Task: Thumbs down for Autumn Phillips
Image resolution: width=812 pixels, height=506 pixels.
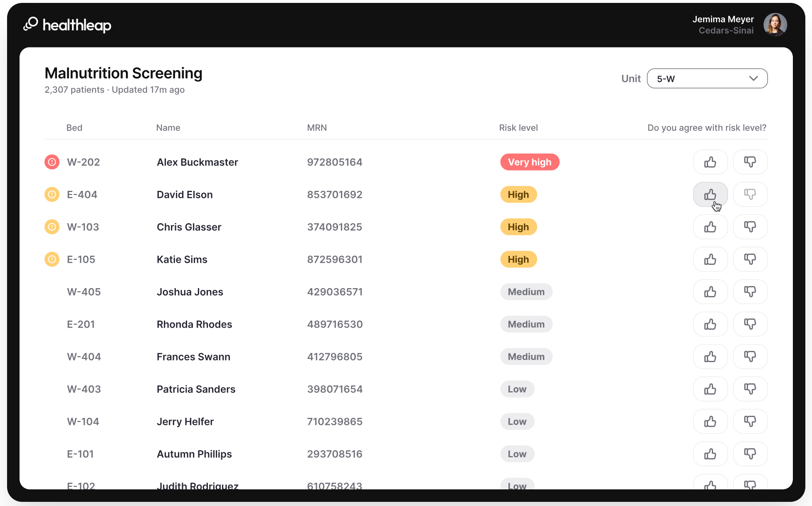Action: click(750, 454)
